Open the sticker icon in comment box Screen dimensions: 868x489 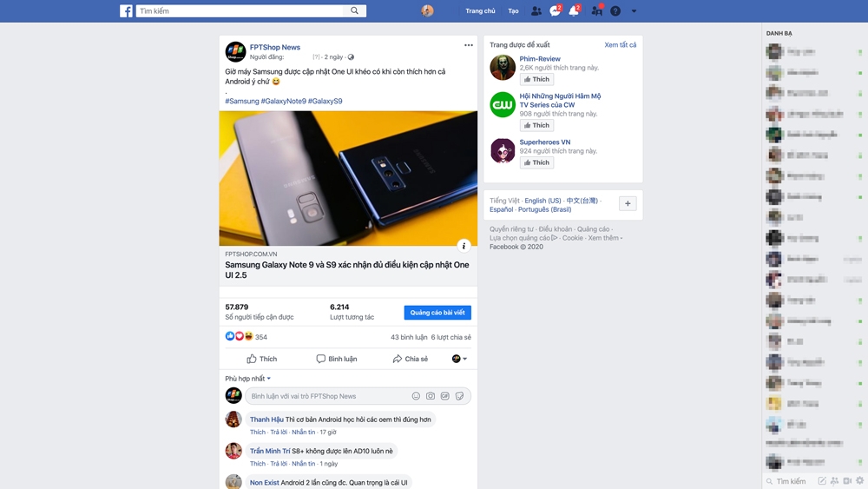point(459,396)
